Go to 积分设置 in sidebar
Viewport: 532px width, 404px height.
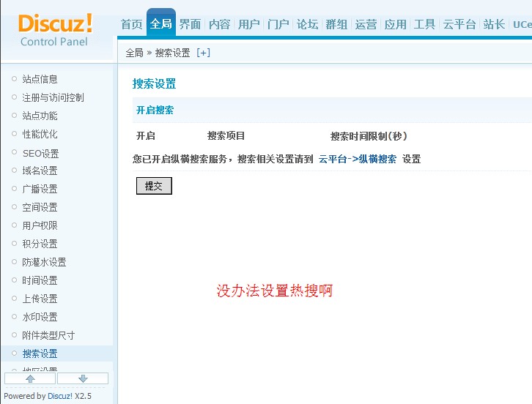point(40,244)
